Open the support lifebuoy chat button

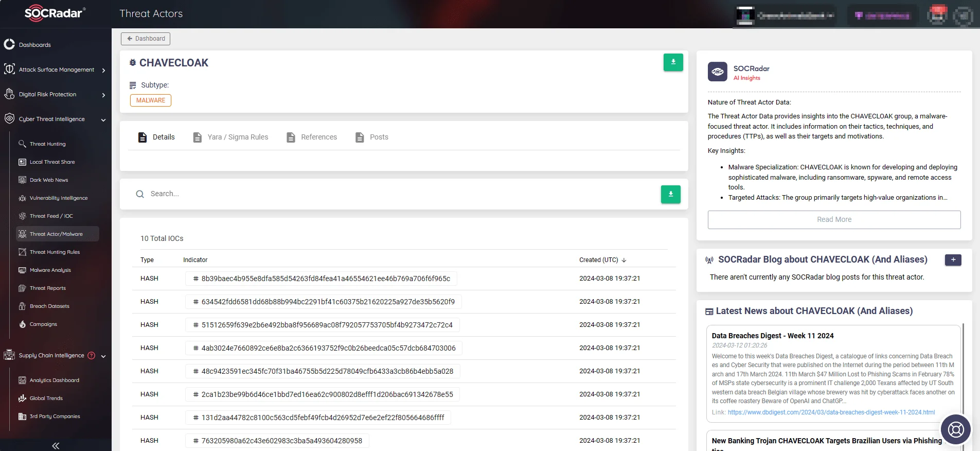click(x=956, y=429)
